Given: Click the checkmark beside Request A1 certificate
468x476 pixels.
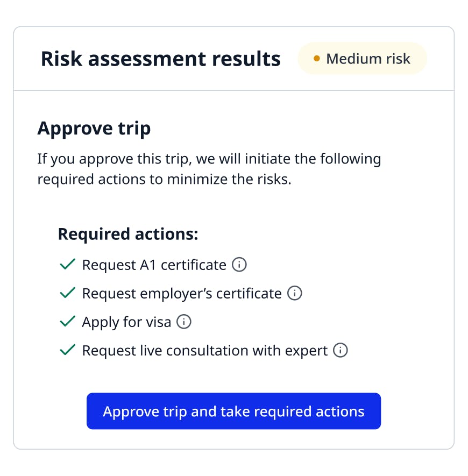Looking at the screenshot, I should [x=67, y=265].
